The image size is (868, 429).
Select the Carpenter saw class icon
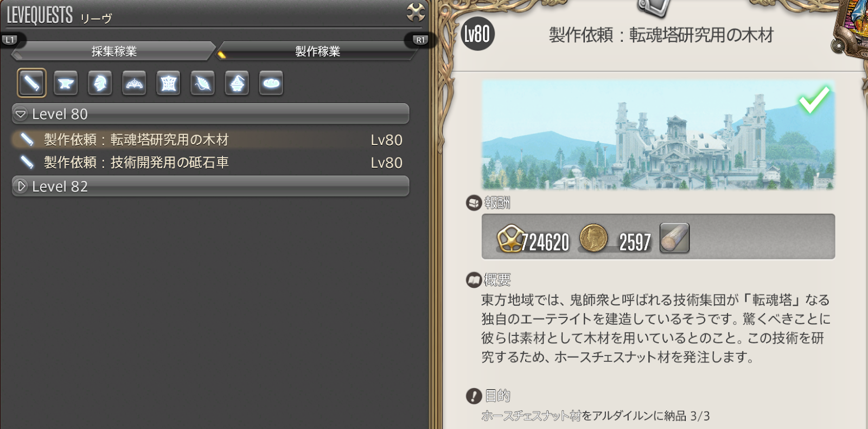(31, 83)
